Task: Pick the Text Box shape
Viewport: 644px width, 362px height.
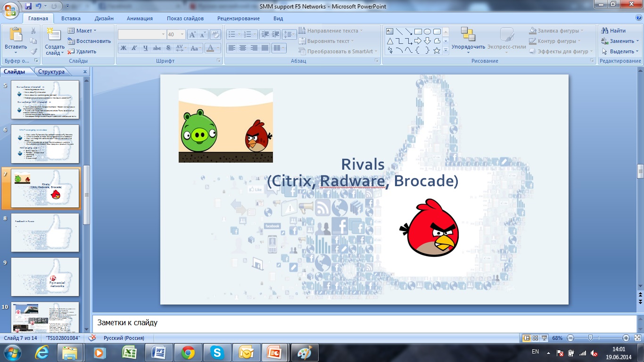Action: click(x=390, y=32)
